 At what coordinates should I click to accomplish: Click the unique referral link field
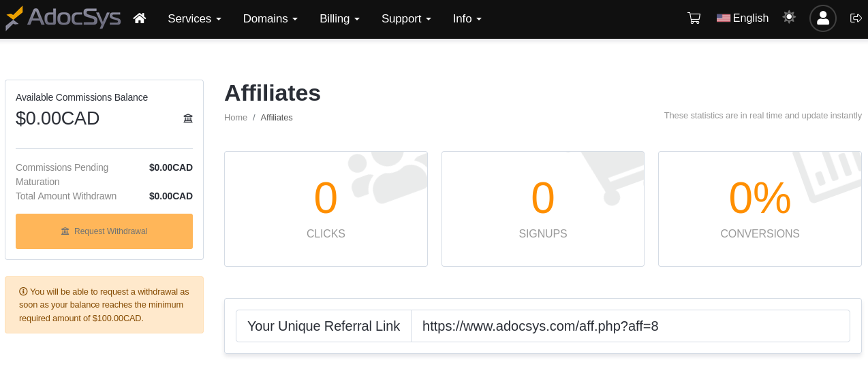point(630,326)
